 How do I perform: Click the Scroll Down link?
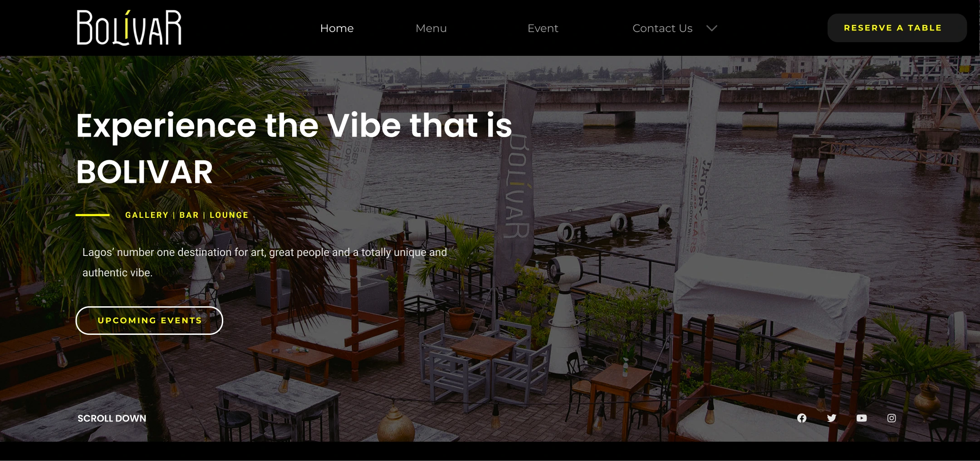click(112, 418)
